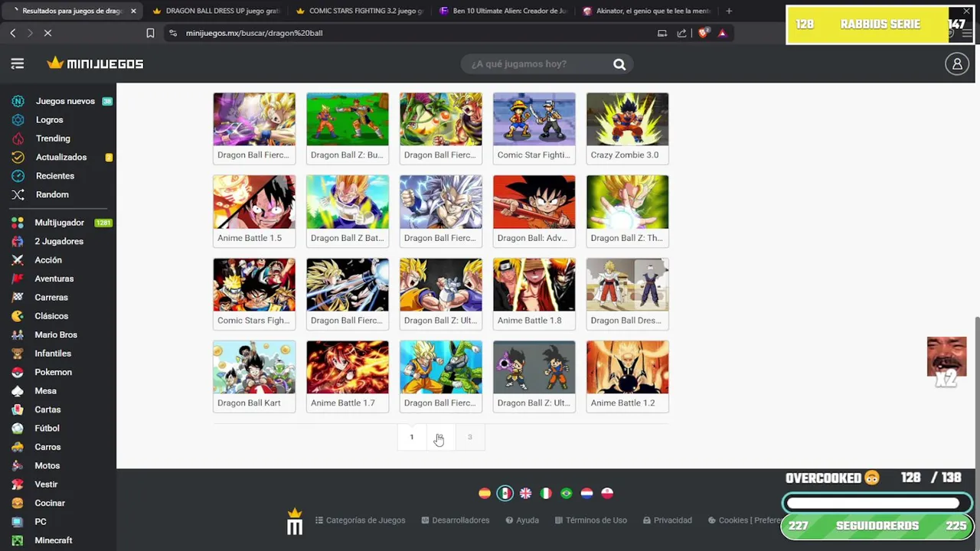The width and height of the screenshot is (980, 551).
Task: Click the Recientes clock icon
Action: pyautogui.click(x=18, y=176)
